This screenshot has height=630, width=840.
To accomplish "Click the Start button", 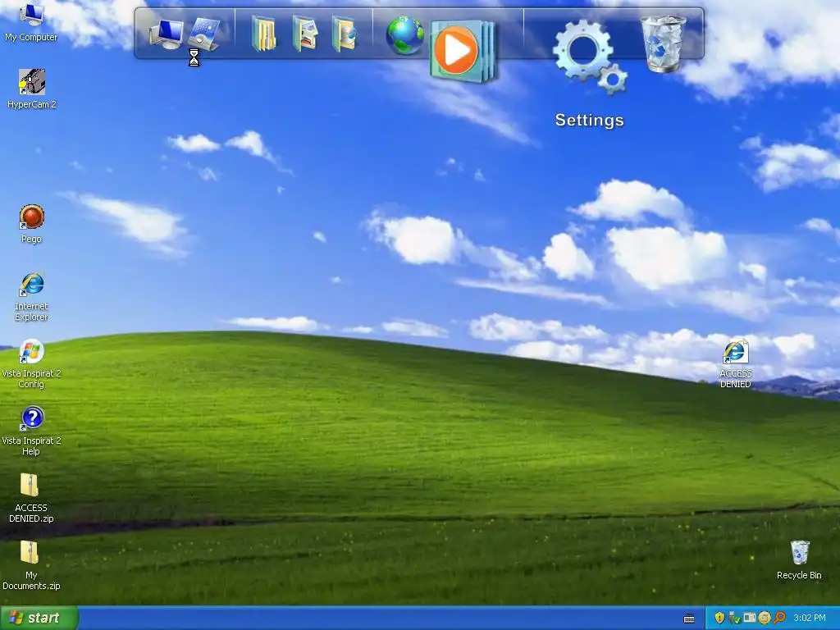I will (39, 618).
